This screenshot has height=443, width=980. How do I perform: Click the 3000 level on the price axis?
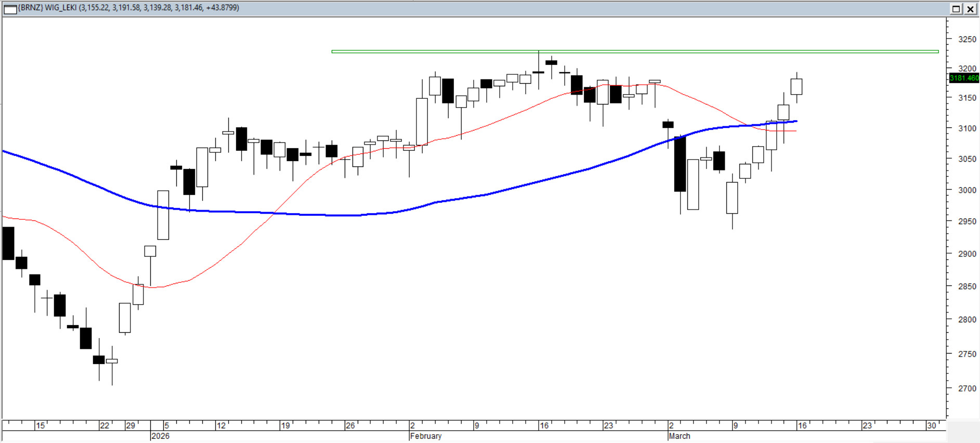pyautogui.click(x=967, y=190)
